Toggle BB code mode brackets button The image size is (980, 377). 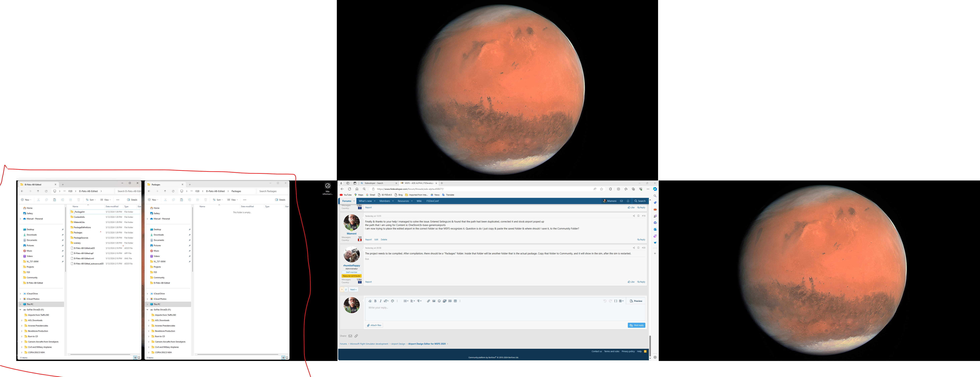coord(616,301)
